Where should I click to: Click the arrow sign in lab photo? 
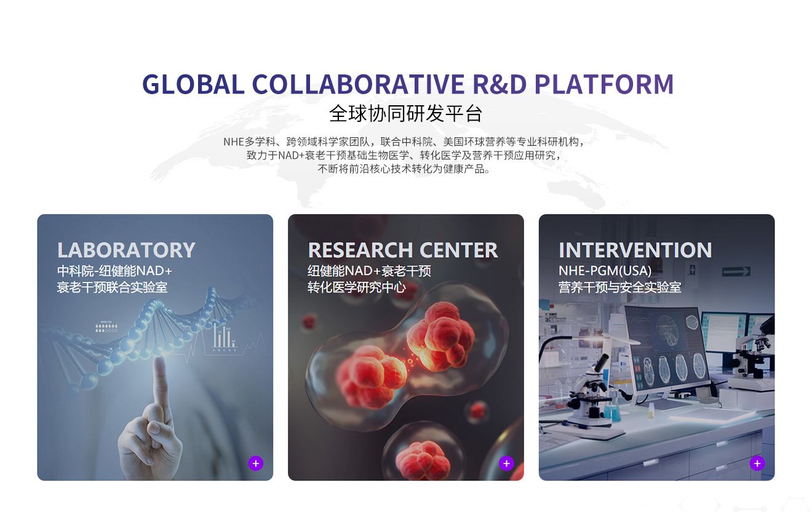click(x=736, y=271)
